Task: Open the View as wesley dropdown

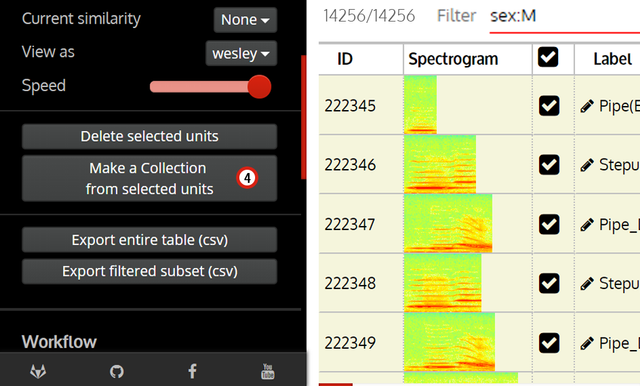Action: (241, 53)
